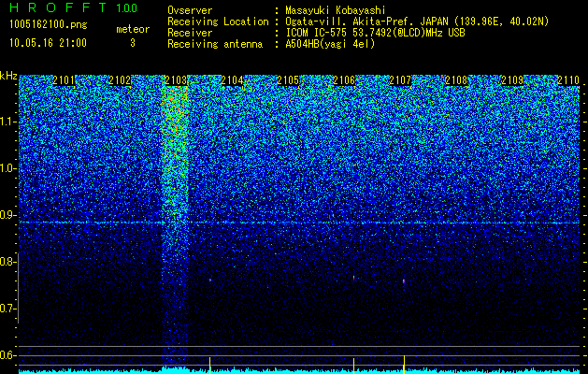Click the 1.1 frequency axis label
588x374 pixels.
coord(7,122)
